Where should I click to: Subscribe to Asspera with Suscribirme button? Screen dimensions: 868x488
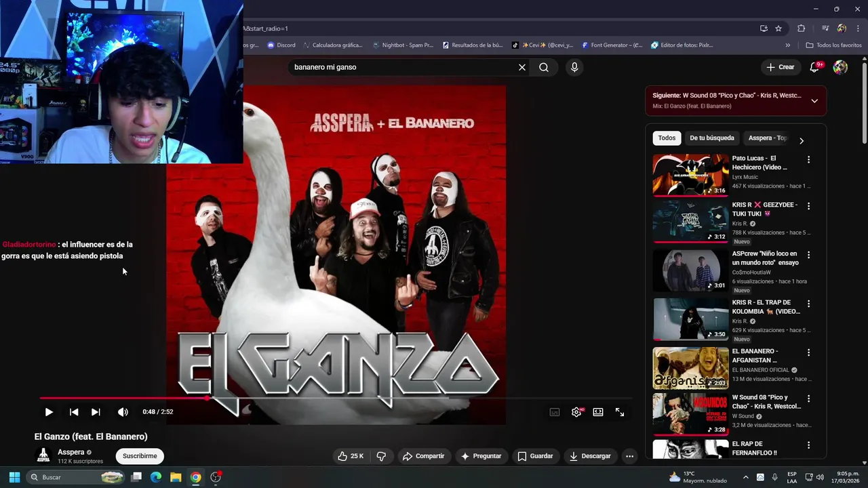(140, 456)
